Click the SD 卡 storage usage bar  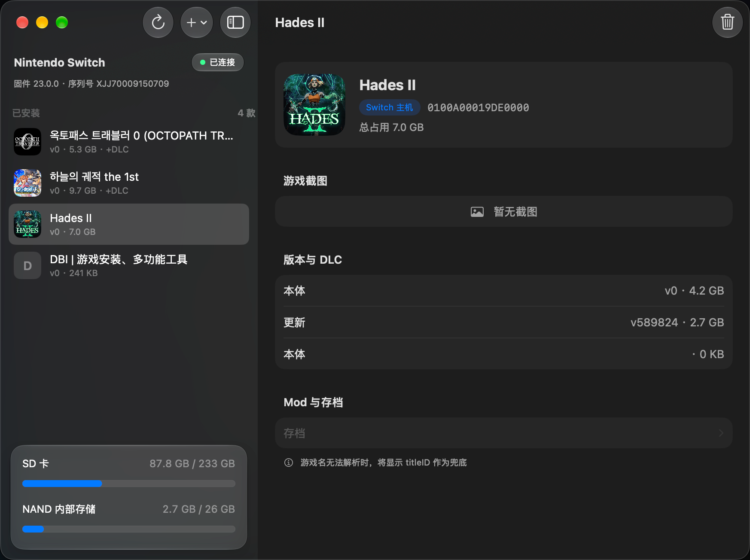click(x=129, y=484)
